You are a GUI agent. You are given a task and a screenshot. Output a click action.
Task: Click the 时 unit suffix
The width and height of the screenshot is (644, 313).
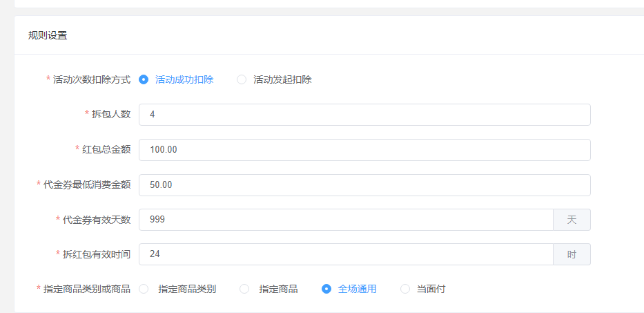tap(572, 254)
